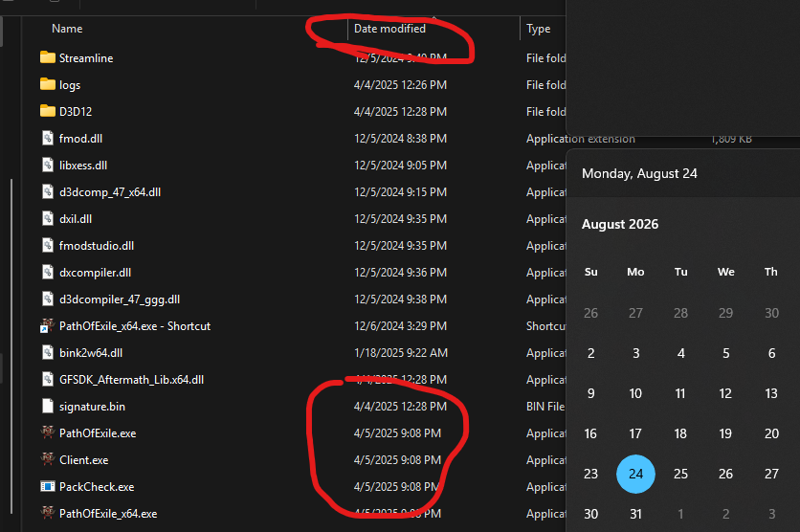Select the dxil.dll file name
The height and width of the screenshot is (532, 800).
click(76, 219)
